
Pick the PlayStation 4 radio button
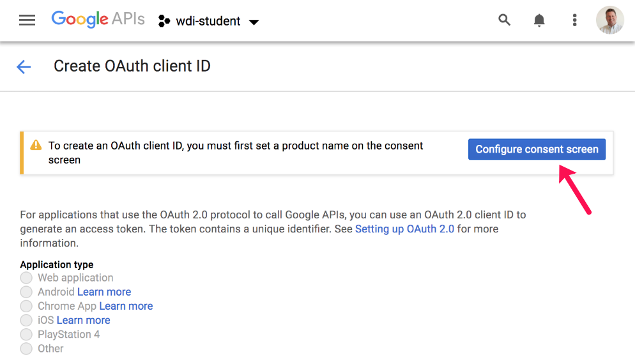[26, 334]
